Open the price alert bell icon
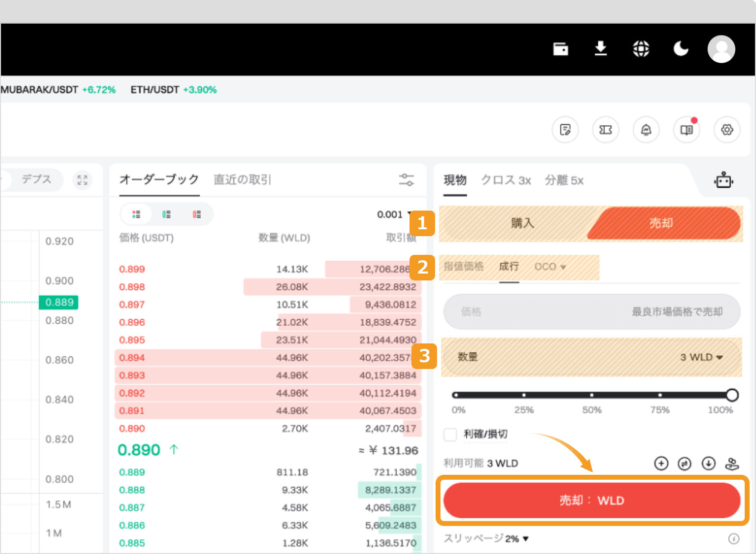The height and width of the screenshot is (554, 756). (646, 130)
